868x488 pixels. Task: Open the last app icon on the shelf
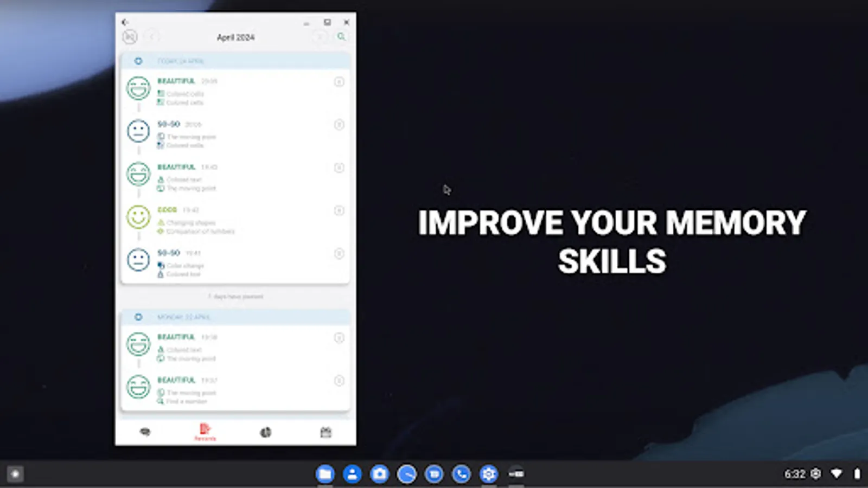[516, 474]
